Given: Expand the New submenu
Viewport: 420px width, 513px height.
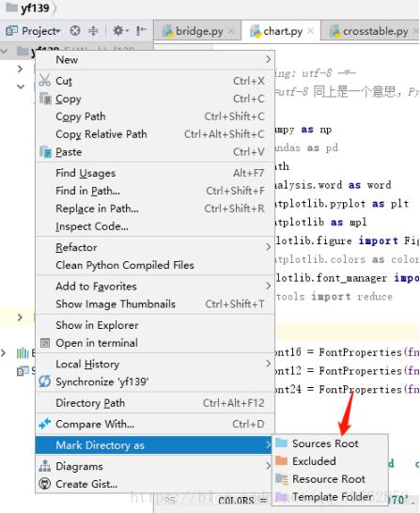Looking at the screenshot, I should coord(268,59).
